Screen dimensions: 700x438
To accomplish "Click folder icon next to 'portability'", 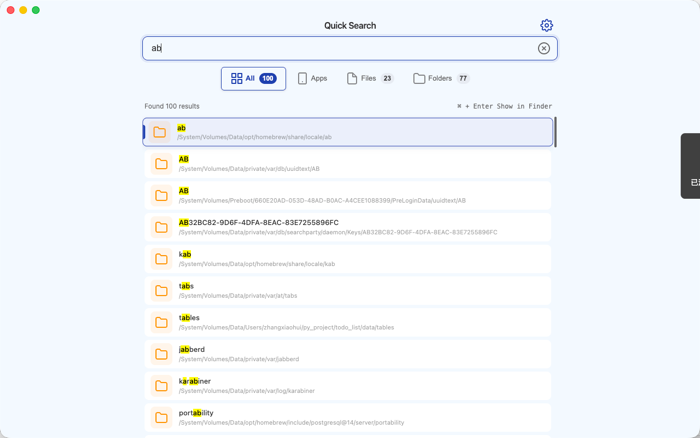I will coord(161,417).
